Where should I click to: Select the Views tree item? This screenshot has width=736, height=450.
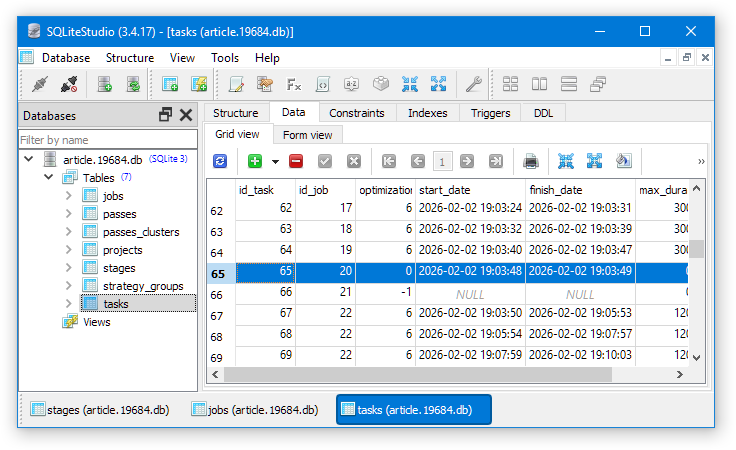pyautogui.click(x=96, y=322)
